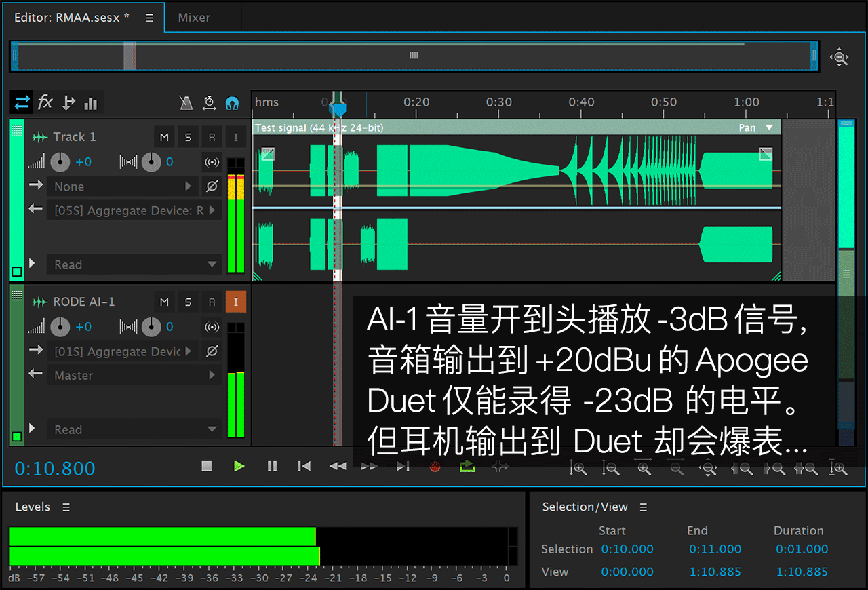Show the Sends track view
Image resolution: width=868 pixels, height=590 pixels.
point(68,102)
